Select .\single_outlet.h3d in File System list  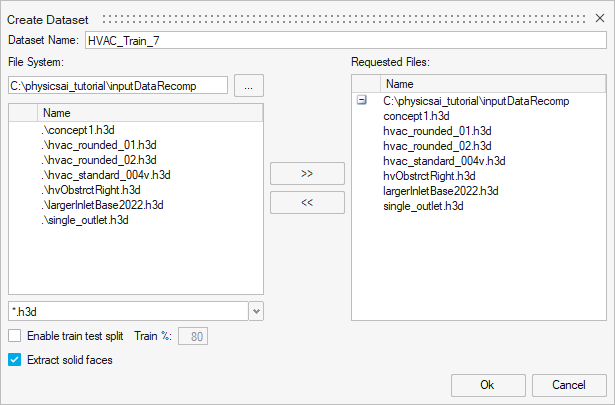click(x=85, y=220)
